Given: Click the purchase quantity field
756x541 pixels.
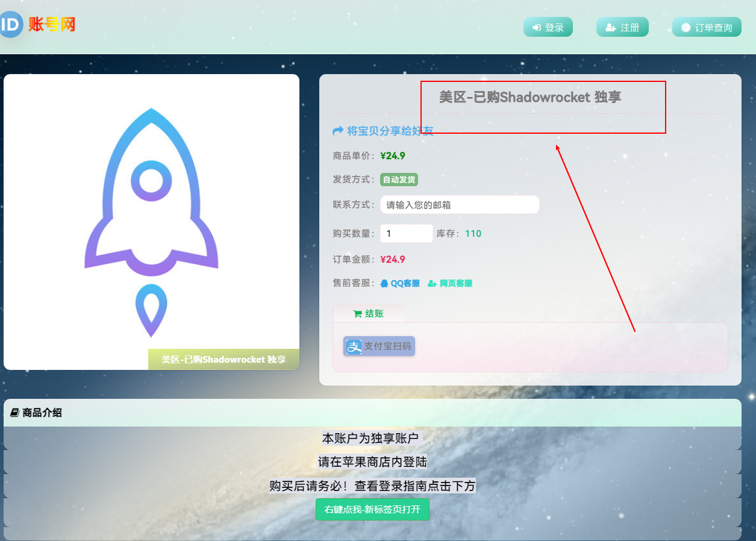Looking at the screenshot, I should pos(406,234).
